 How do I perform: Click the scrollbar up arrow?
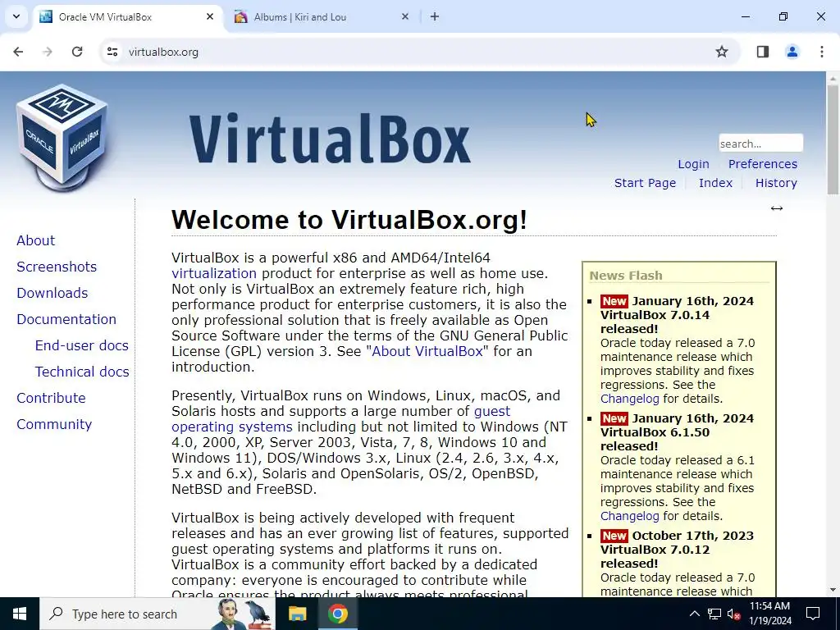pos(833,79)
